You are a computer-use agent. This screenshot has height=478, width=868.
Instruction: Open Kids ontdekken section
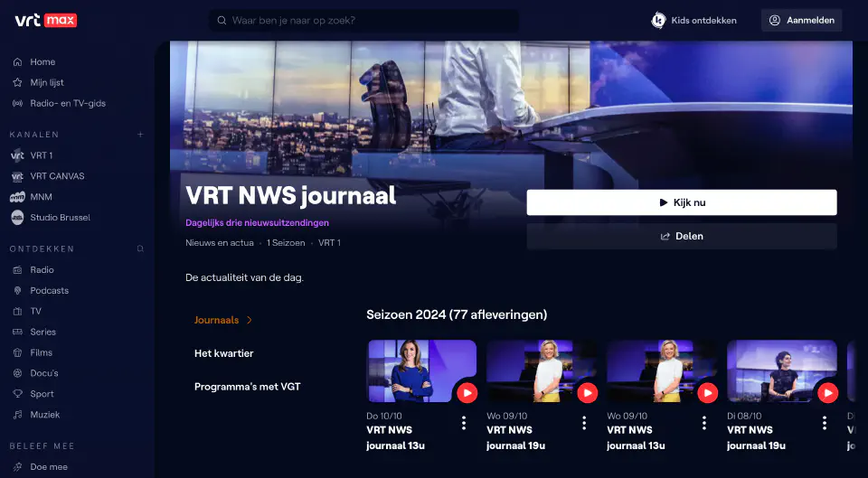(693, 21)
